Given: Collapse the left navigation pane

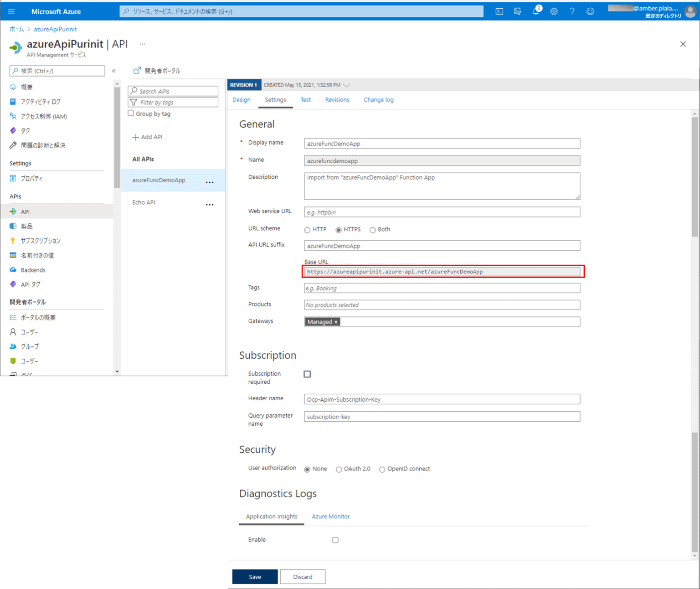Looking at the screenshot, I should coord(113,71).
